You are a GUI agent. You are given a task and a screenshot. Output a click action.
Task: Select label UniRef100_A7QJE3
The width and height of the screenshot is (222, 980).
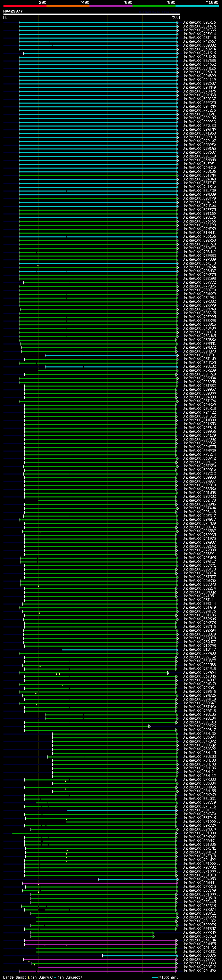[199, 125]
